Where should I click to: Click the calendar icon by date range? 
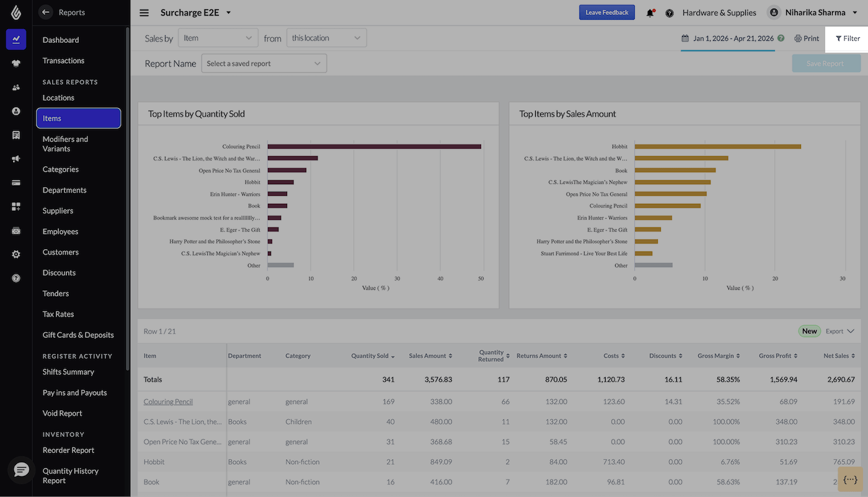tap(685, 38)
